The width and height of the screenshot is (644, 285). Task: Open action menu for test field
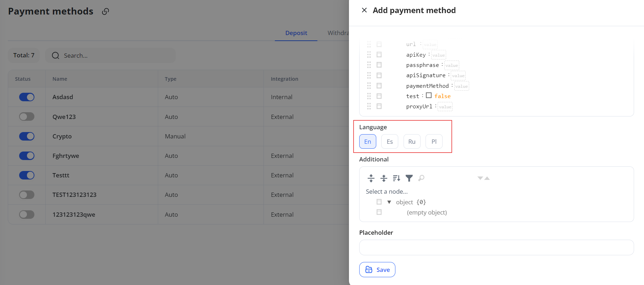point(379,96)
